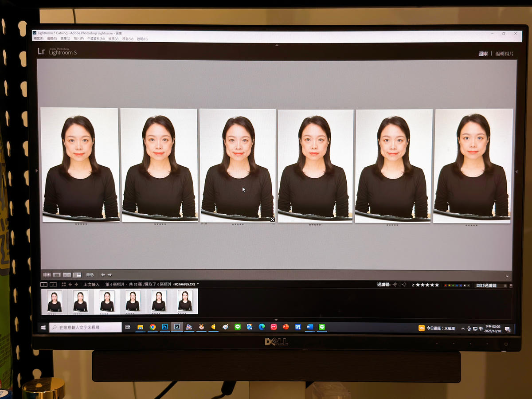Open the 圖庫 Library module
Image resolution: width=532 pixels, height=399 pixels.
pyautogui.click(x=483, y=54)
